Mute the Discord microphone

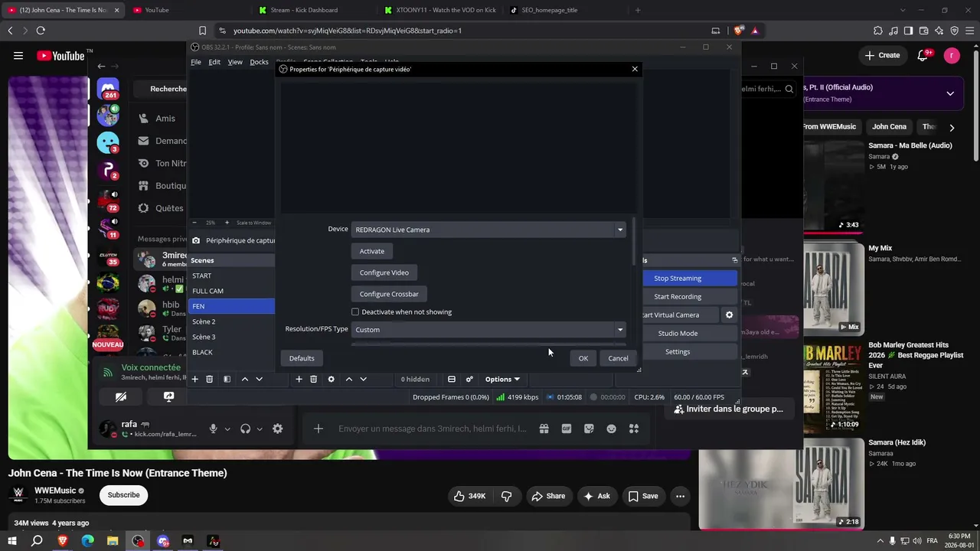click(x=213, y=429)
